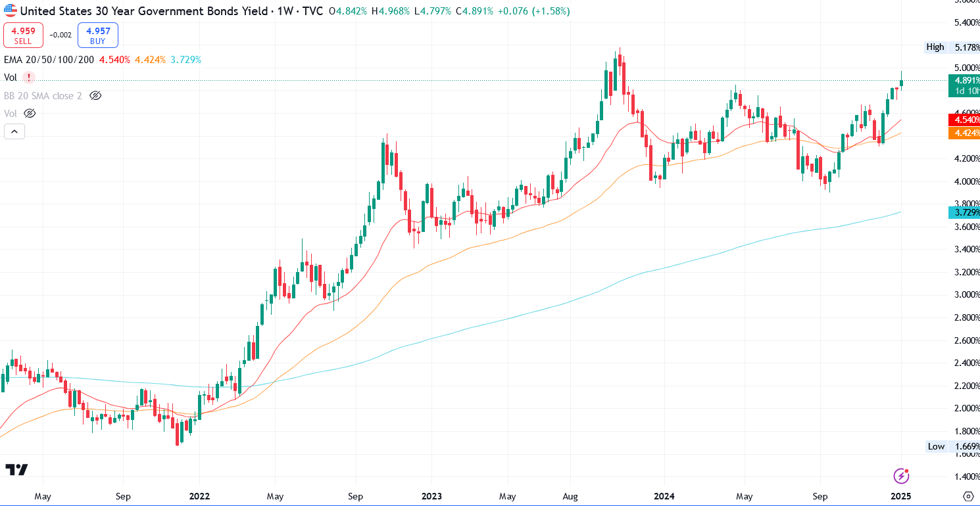Click the 2025 label on time axis
This screenshot has width=980, height=506.
pos(902,495)
